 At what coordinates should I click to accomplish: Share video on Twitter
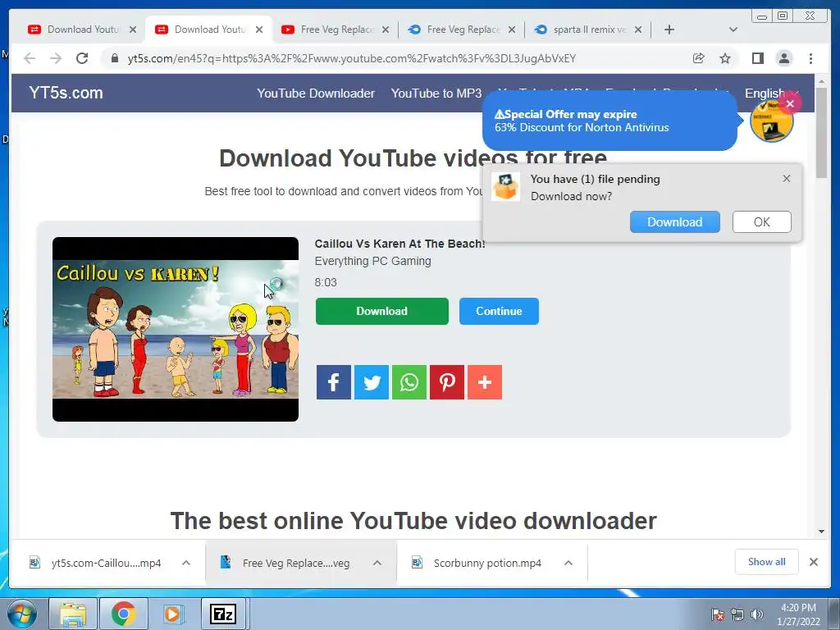pos(372,382)
